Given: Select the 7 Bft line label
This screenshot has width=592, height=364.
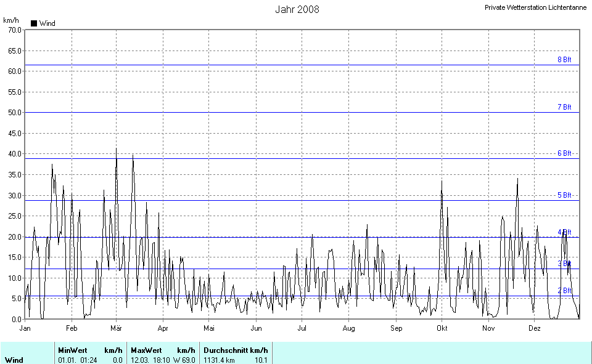Looking at the screenshot, I should pyautogui.click(x=564, y=107).
